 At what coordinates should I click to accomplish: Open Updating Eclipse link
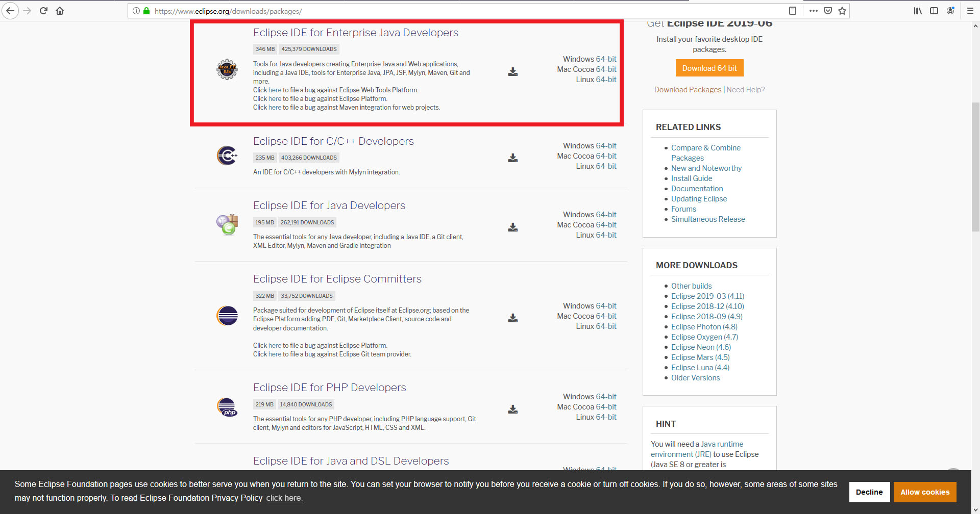(x=699, y=199)
